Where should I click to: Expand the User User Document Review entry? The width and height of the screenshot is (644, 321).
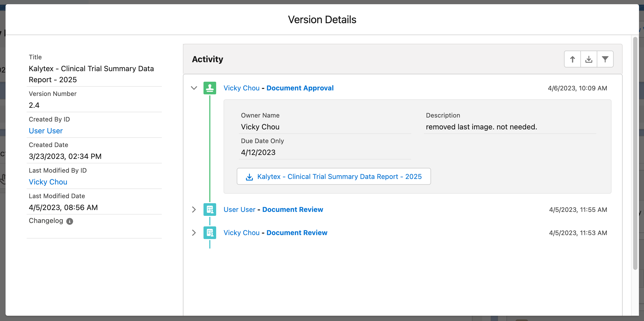pyautogui.click(x=194, y=210)
